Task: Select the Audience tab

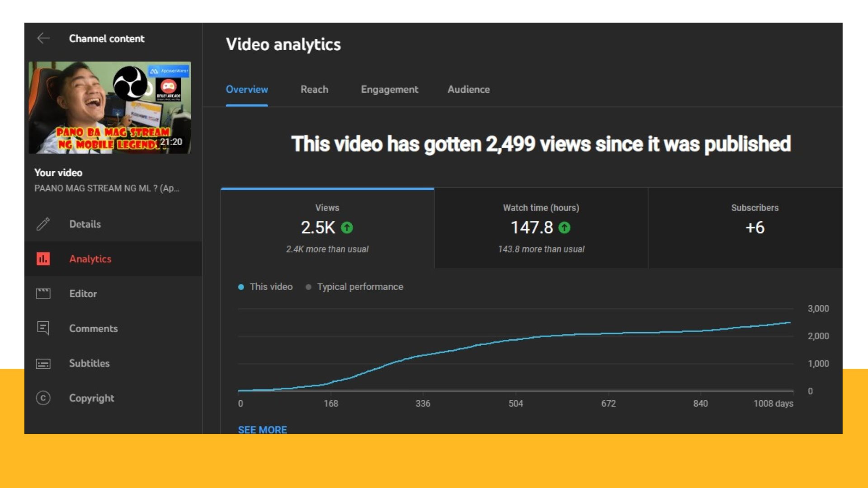Action: coord(468,89)
